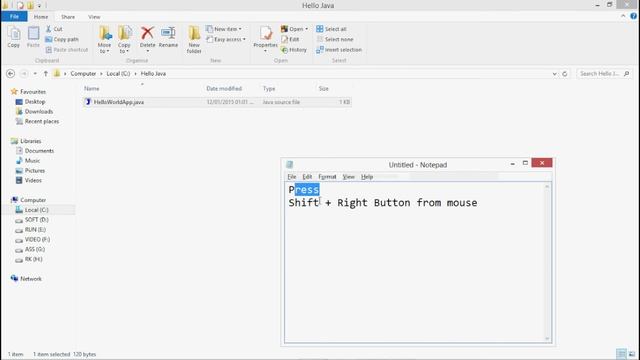Click the Explorer Help question mark icon
Screen dimensions: 640x360
[633, 16]
